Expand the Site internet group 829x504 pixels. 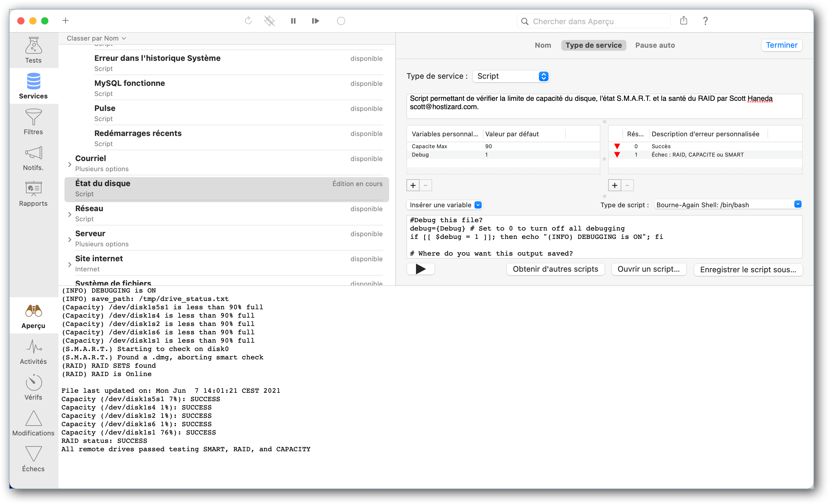70,264
